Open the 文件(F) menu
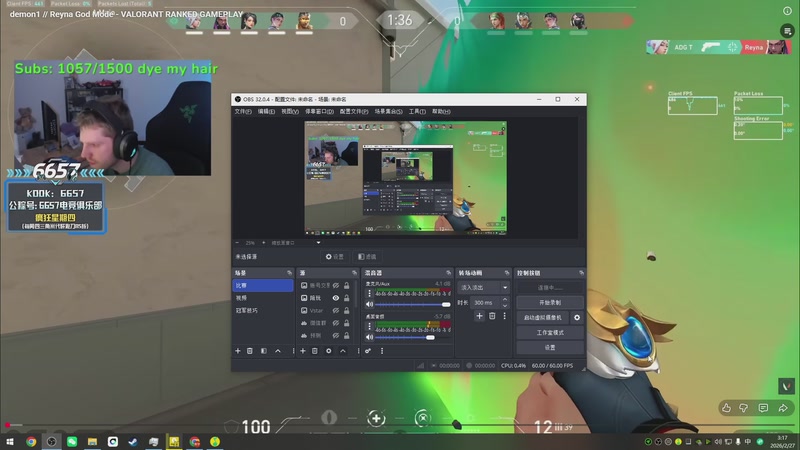 pyautogui.click(x=243, y=111)
